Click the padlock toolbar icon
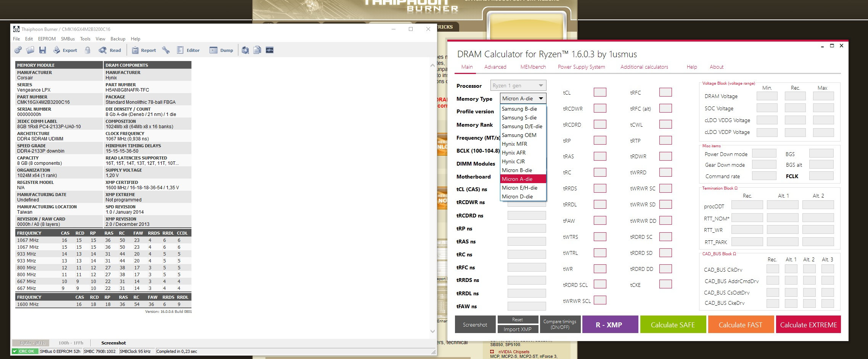The height and width of the screenshot is (359, 868). 88,50
